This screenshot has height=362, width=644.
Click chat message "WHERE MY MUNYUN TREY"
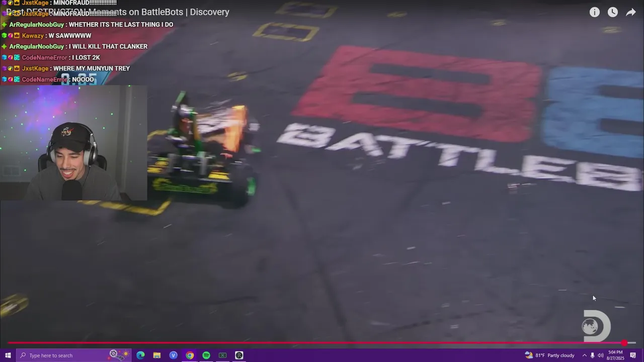point(92,68)
